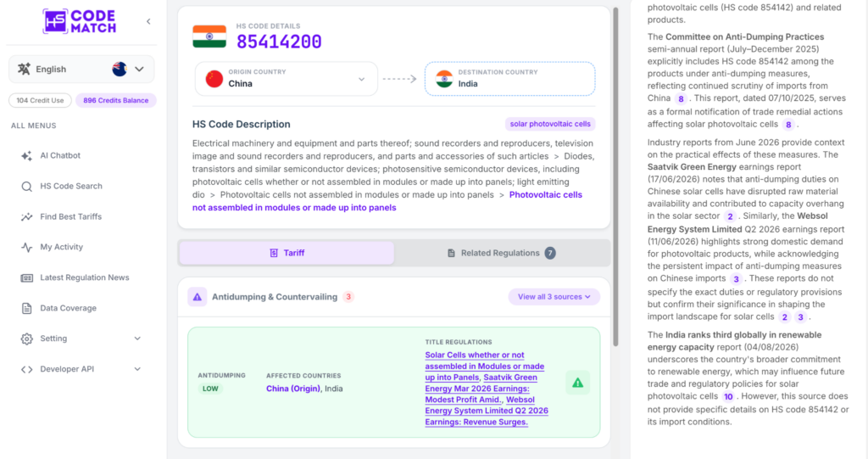This screenshot has width=868, height=459.
Task: Click the HS Code Search magnifier icon
Action: (x=26, y=187)
